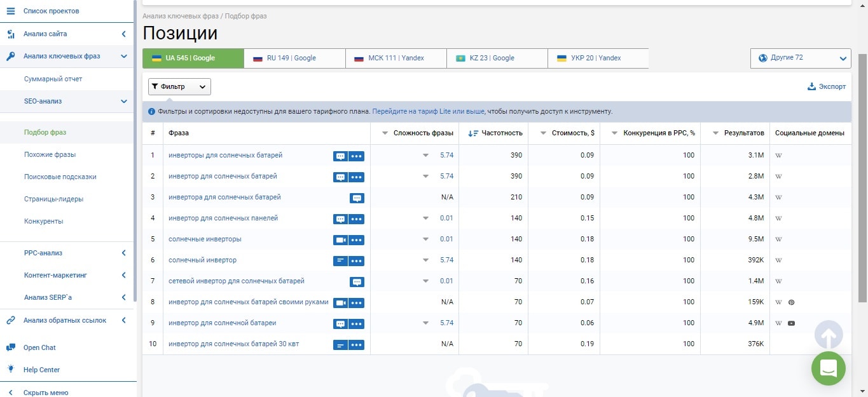
Task: Click the chat bubble icon in row 1
Action: tap(341, 156)
